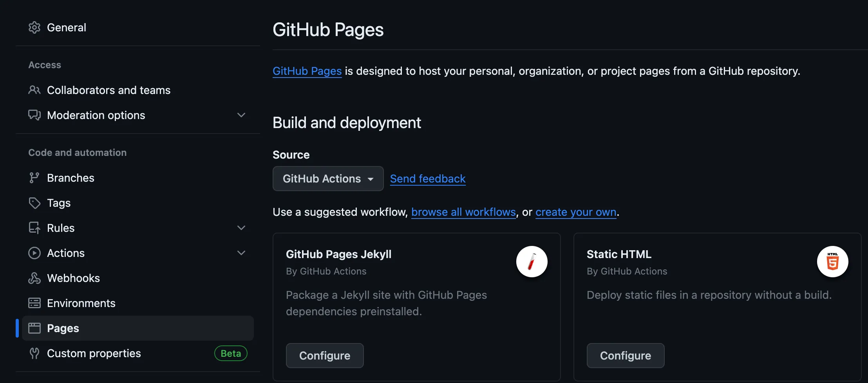Configure the GitHub Pages Jekyll workflow
This screenshot has height=383, width=868.
[x=324, y=355]
